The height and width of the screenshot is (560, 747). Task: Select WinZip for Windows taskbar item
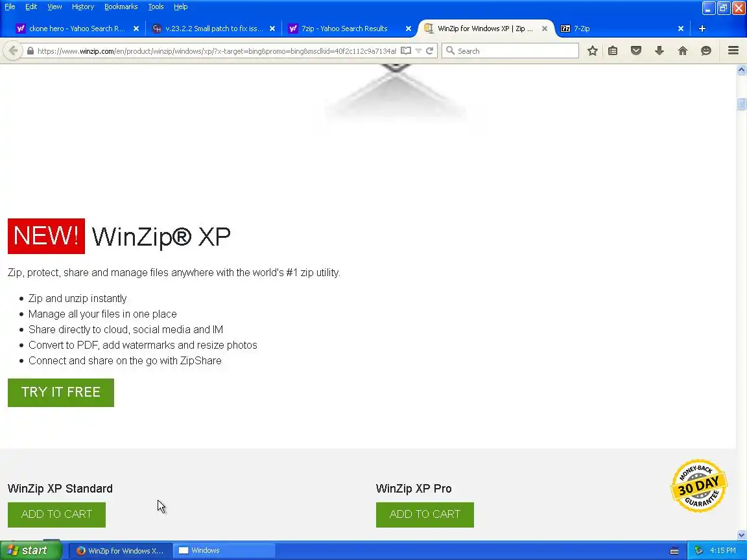tap(121, 551)
